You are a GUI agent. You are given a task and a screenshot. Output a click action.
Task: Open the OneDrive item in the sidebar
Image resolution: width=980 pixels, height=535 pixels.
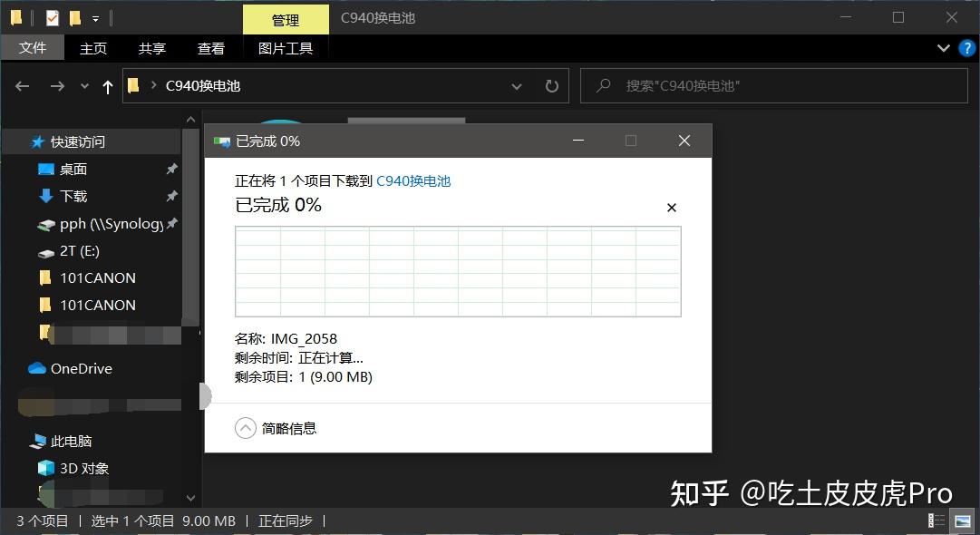(80, 368)
